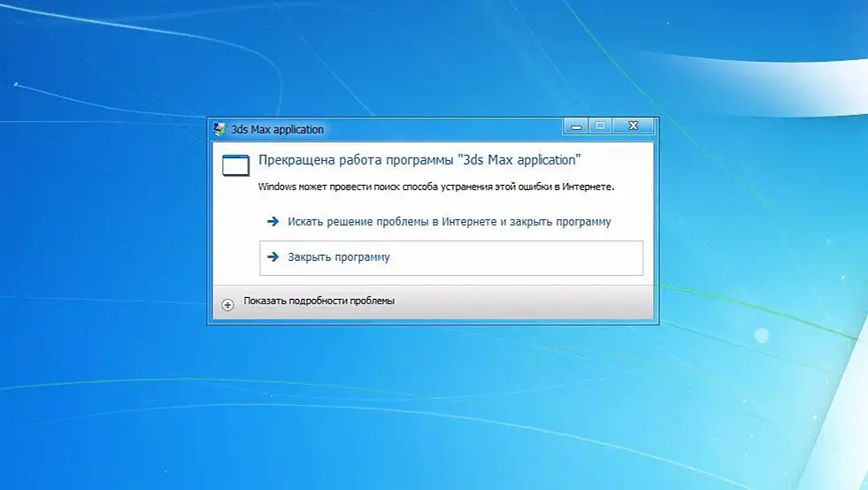Click the "3ds Max application" title text
This screenshot has width=868, height=490.
tap(277, 129)
